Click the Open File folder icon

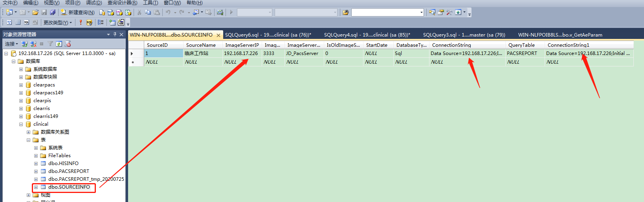(35, 13)
